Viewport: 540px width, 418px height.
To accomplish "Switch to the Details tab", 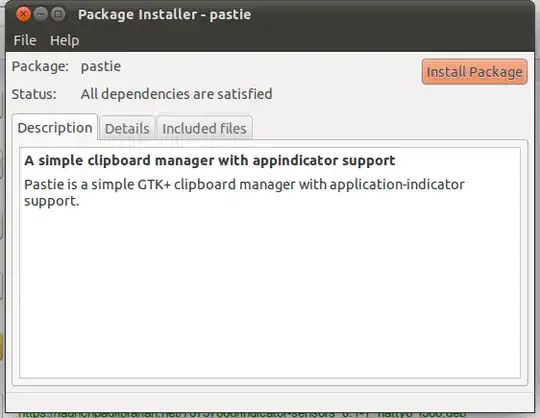I will coord(127,128).
